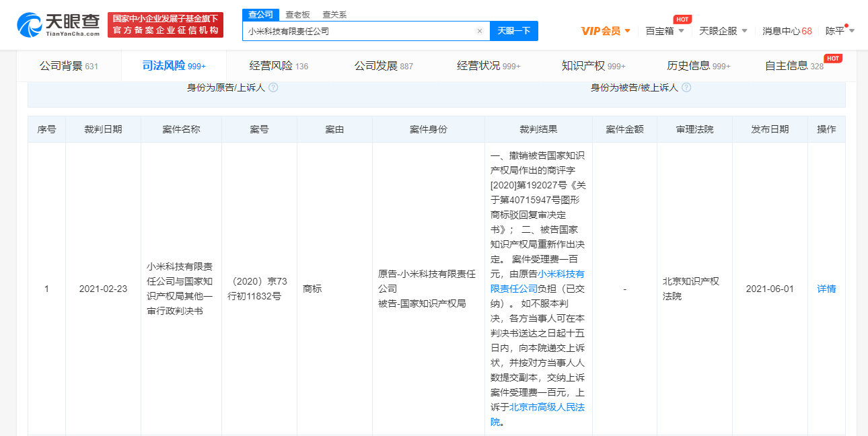Select the 查关系 search tab
This screenshot has width=868, height=436.
[334, 15]
